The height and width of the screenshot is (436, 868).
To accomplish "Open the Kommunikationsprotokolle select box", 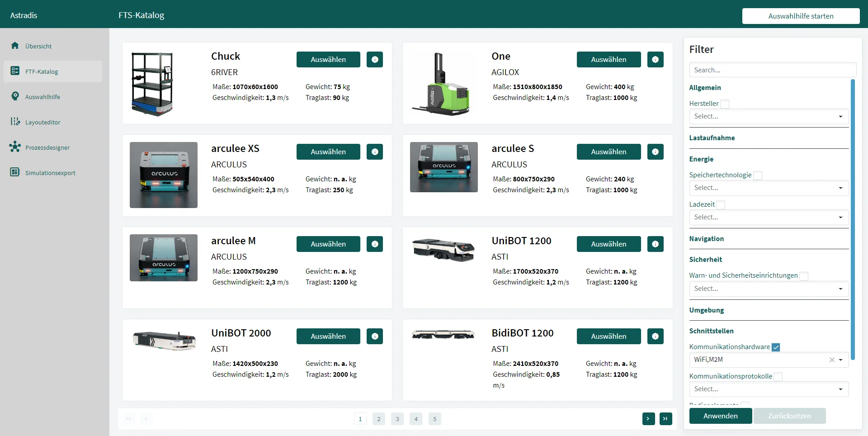I will pyautogui.click(x=769, y=389).
